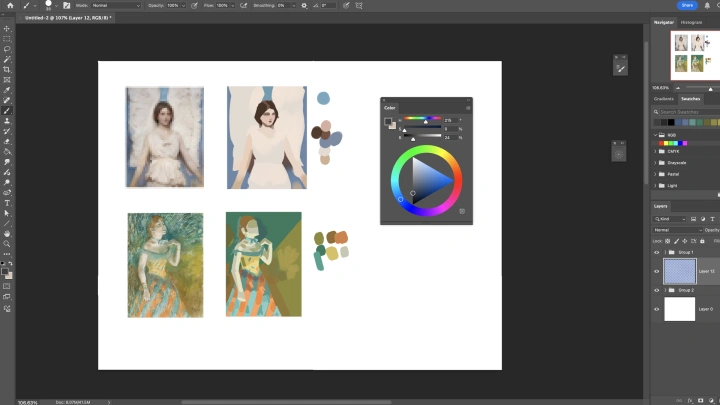
Task: Select the Layers panel tab
Action: 660,206
